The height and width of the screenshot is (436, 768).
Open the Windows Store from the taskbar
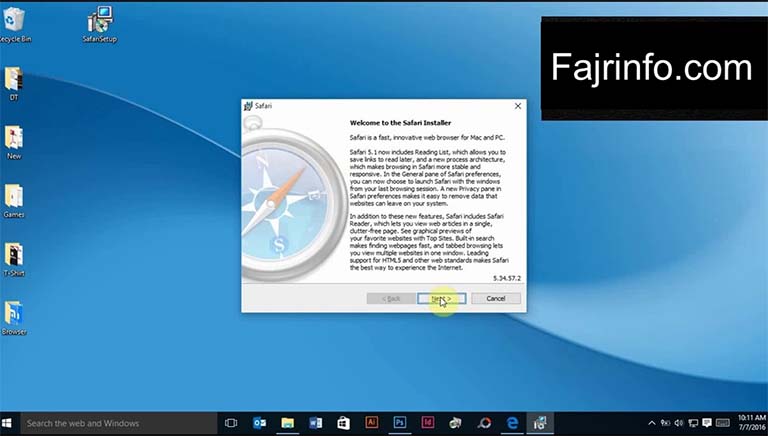[343, 423]
